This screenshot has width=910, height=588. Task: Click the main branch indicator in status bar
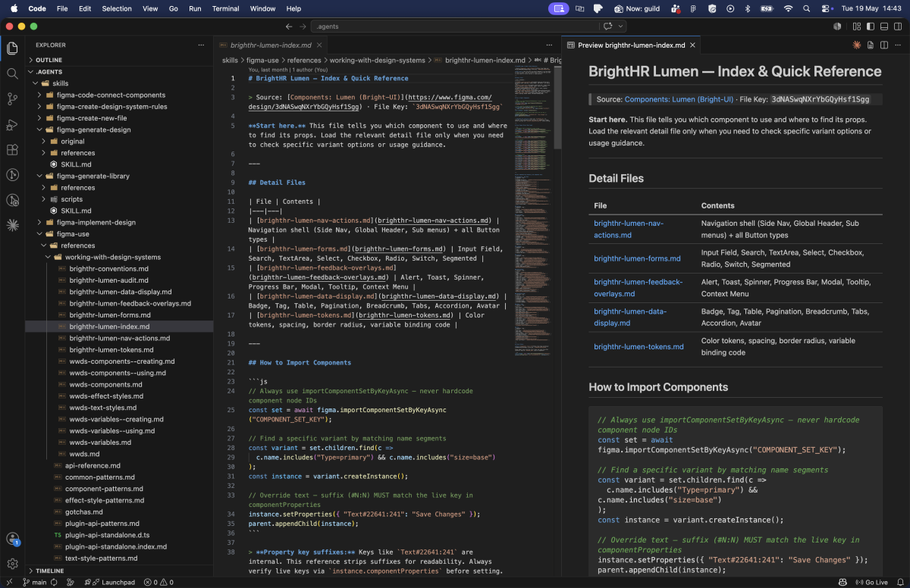click(x=34, y=582)
